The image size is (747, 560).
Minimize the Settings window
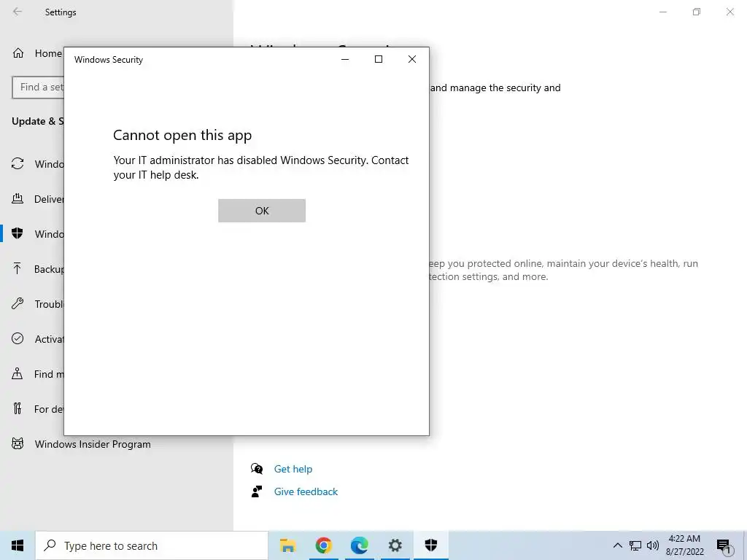[662, 12]
